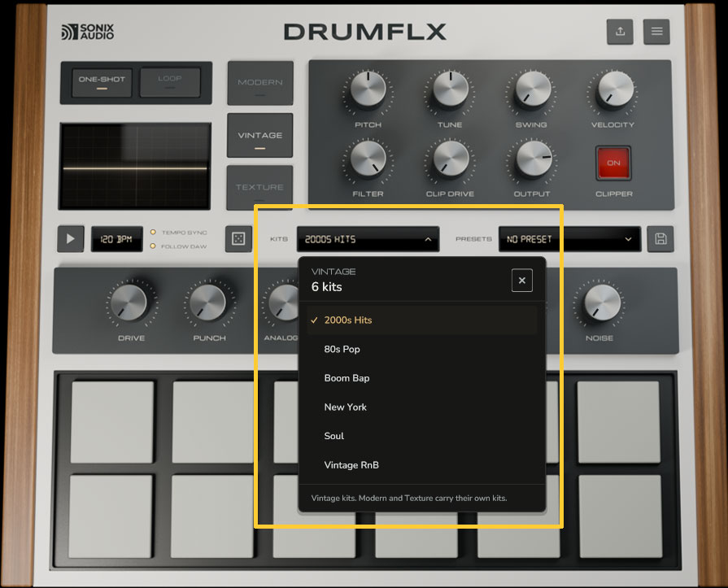
Task: Toggle the Clipper ON button
Action: click(x=613, y=163)
